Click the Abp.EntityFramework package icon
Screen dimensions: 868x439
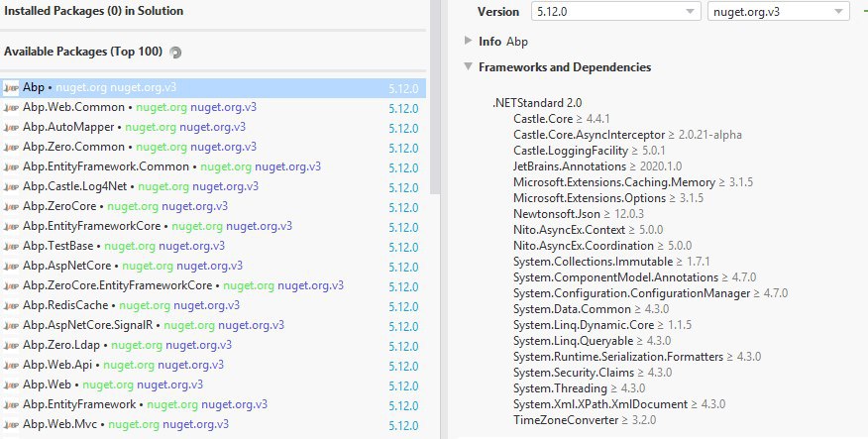pyautogui.click(x=11, y=405)
